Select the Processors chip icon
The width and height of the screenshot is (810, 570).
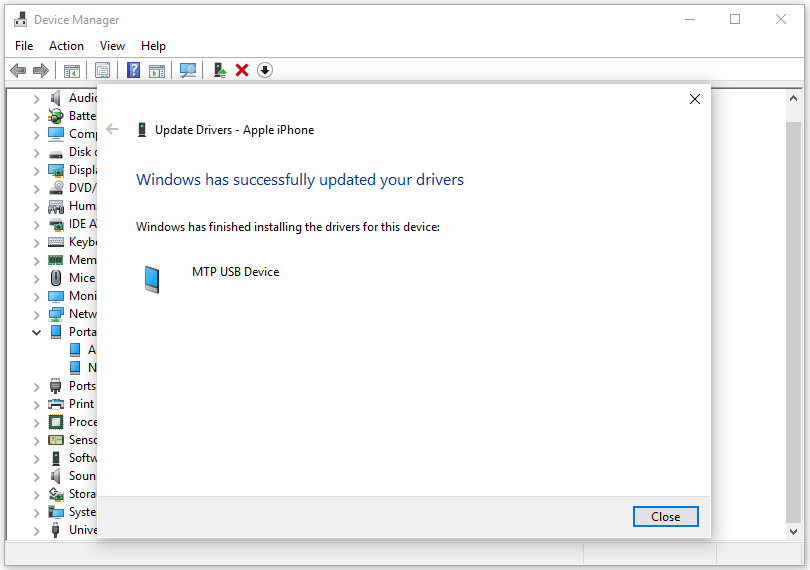(56, 422)
